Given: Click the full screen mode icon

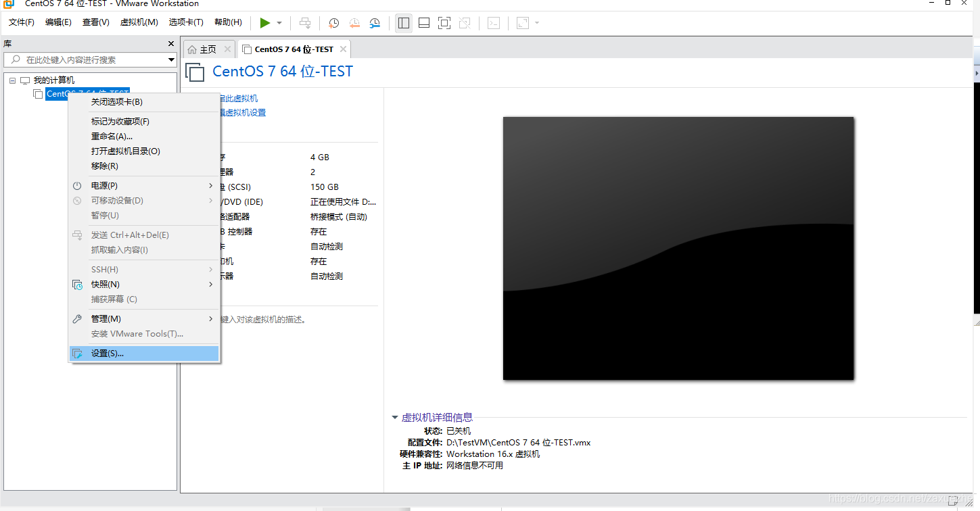Looking at the screenshot, I should click(x=444, y=23).
